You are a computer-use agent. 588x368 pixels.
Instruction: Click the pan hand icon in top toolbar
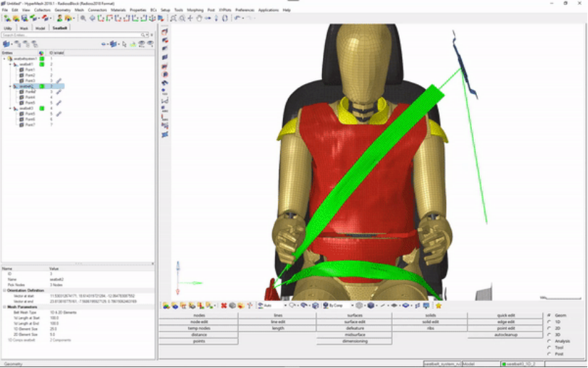tap(199, 18)
